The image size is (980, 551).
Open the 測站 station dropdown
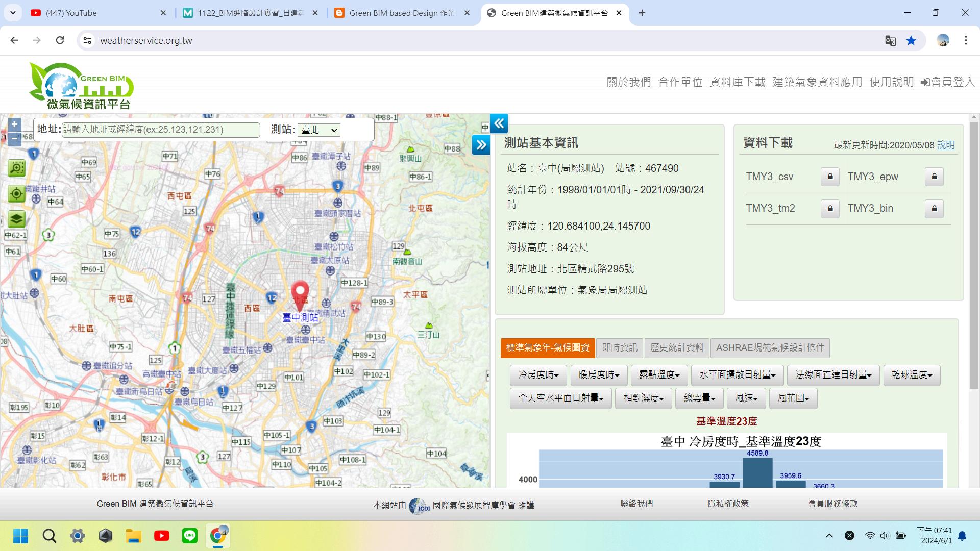click(319, 130)
